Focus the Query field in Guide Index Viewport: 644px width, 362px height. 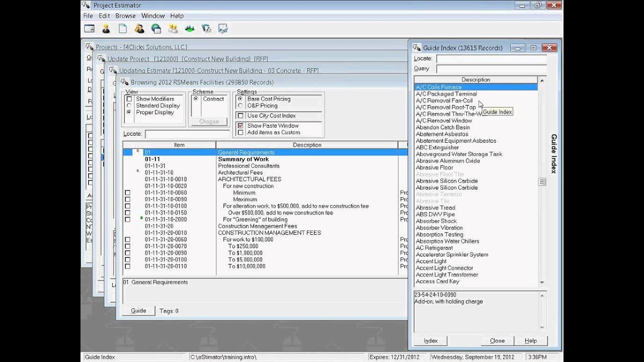tap(491, 68)
